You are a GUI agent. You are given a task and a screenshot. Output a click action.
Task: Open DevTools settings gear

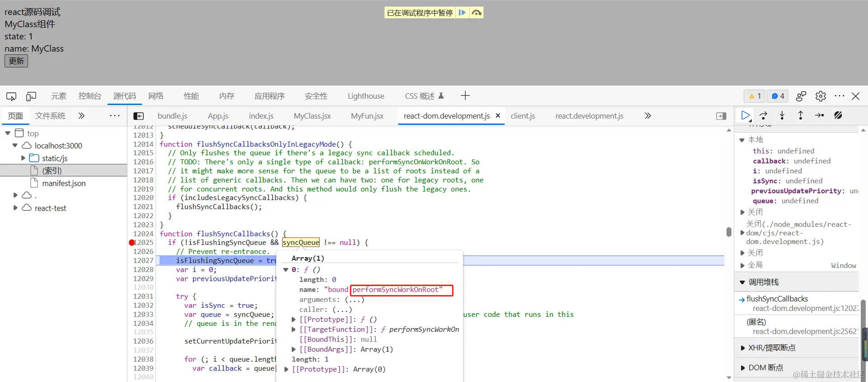[821, 96]
